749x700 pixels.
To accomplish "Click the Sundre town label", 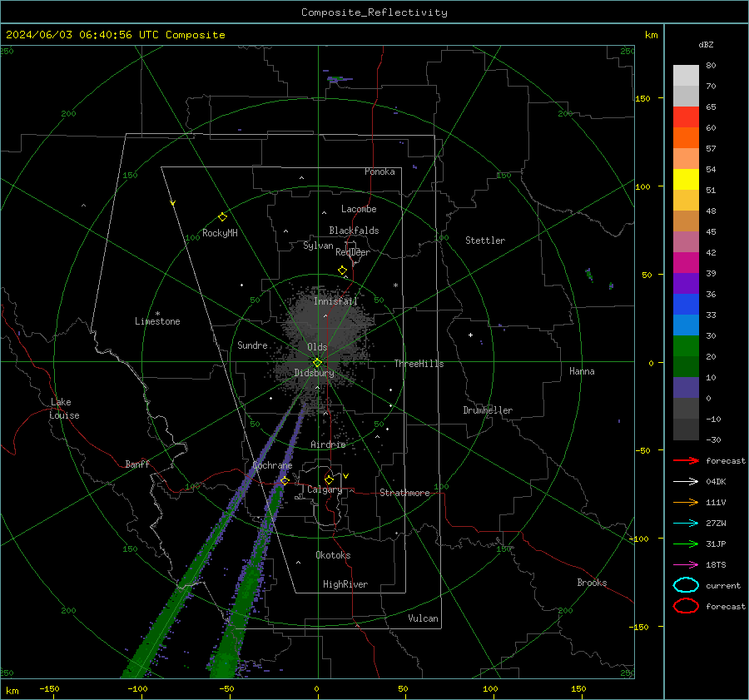I will coord(252,345).
